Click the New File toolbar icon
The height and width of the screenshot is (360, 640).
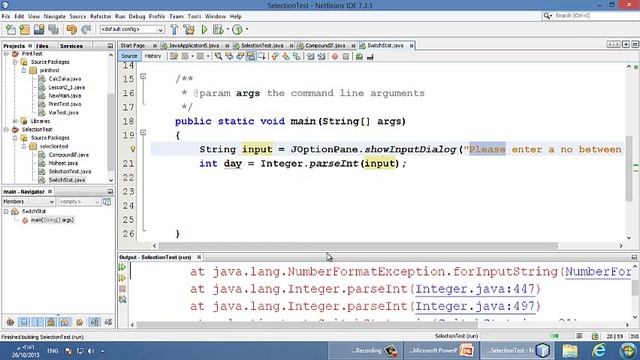[x=11, y=29]
